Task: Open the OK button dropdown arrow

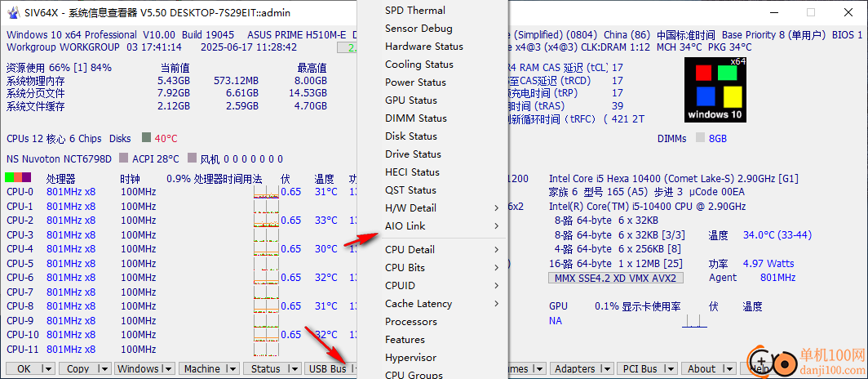Action: tap(47, 368)
